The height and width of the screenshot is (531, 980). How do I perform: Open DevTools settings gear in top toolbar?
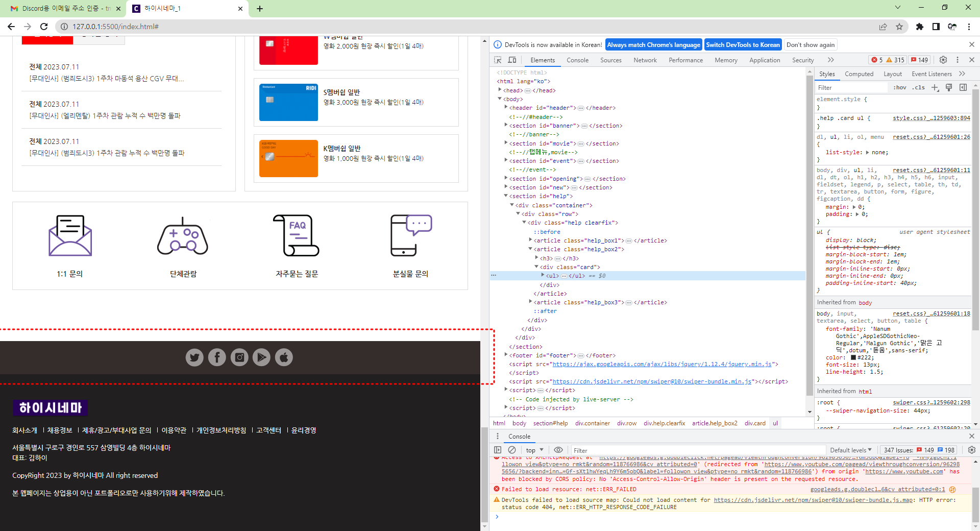point(943,60)
